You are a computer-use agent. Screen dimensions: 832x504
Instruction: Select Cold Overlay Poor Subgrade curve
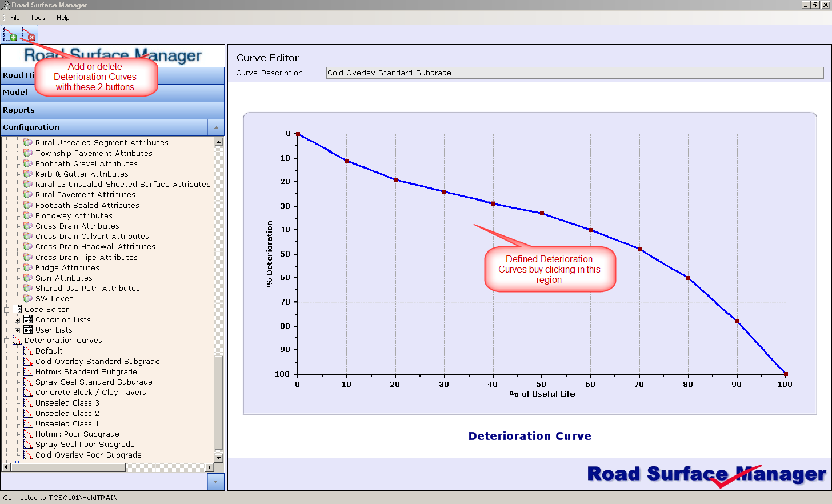(x=89, y=455)
